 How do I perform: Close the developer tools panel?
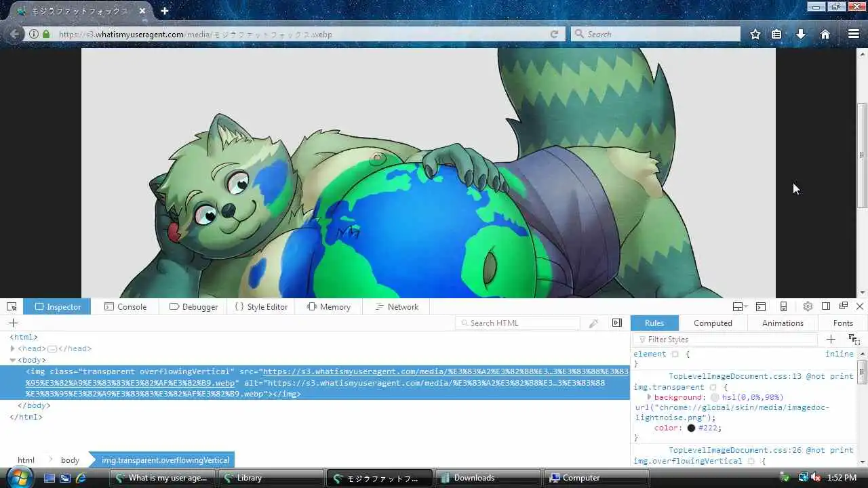click(860, 306)
